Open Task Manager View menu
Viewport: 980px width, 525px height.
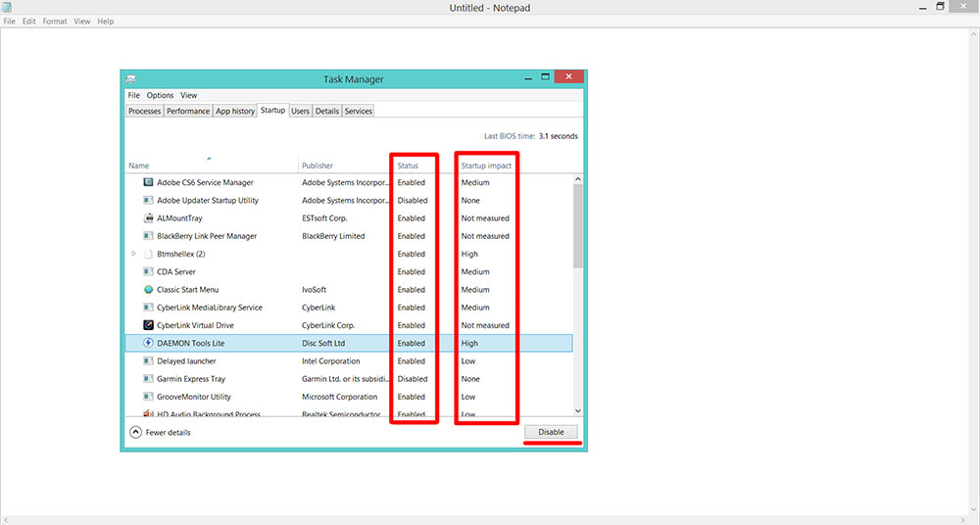[189, 95]
